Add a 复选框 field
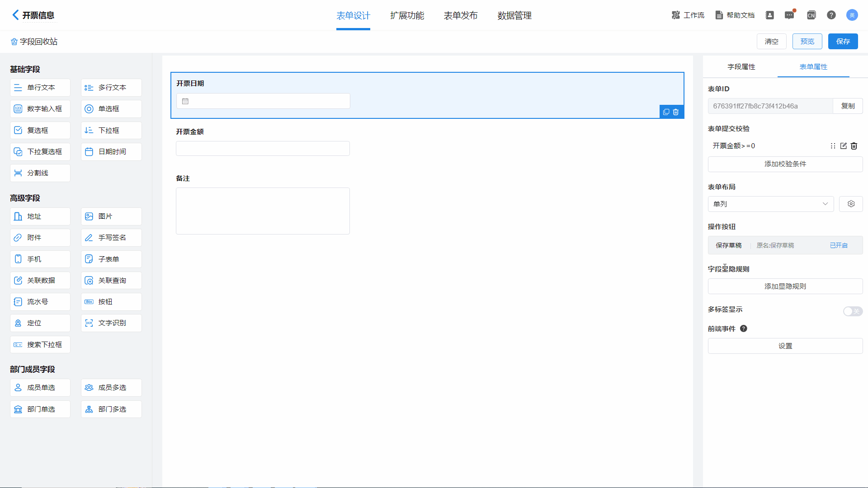This screenshot has height=488, width=868. coord(40,130)
